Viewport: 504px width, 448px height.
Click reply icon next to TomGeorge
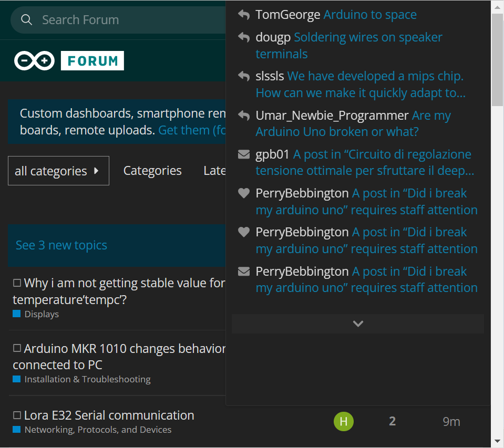click(x=243, y=15)
